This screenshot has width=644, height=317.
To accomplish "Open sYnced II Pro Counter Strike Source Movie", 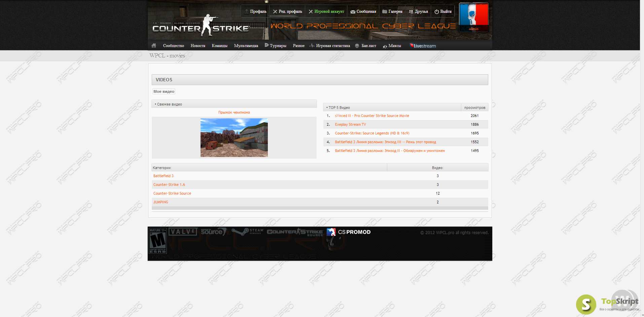I will click(x=372, y=116).
